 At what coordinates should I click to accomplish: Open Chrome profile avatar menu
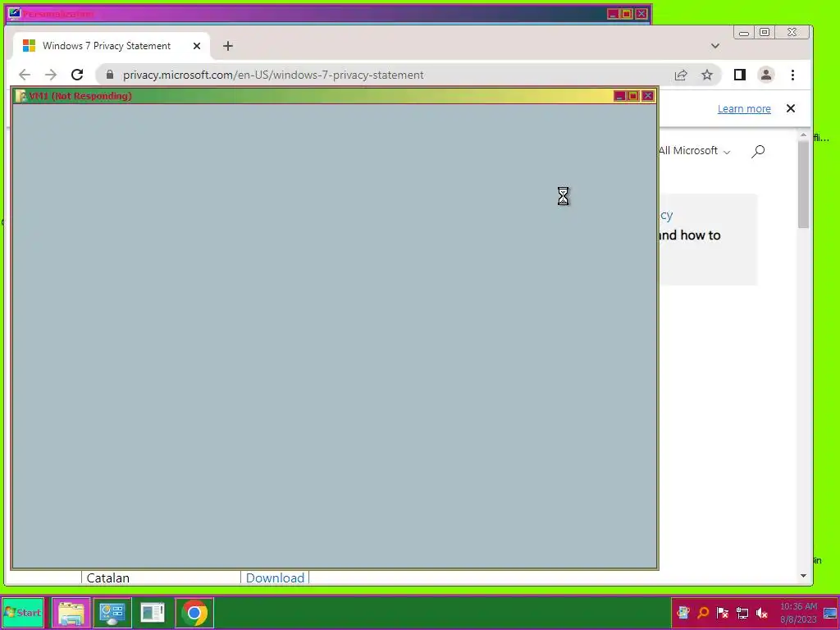point(766,75)
